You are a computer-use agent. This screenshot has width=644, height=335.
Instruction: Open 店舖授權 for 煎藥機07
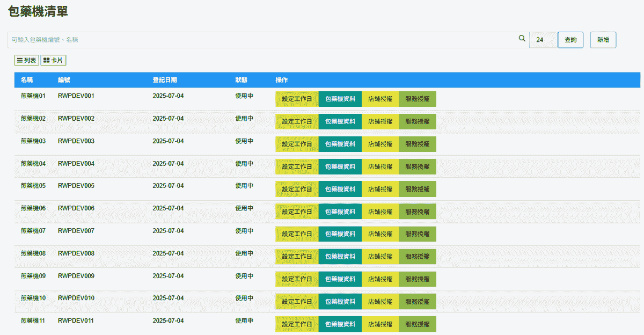[380, 234]
